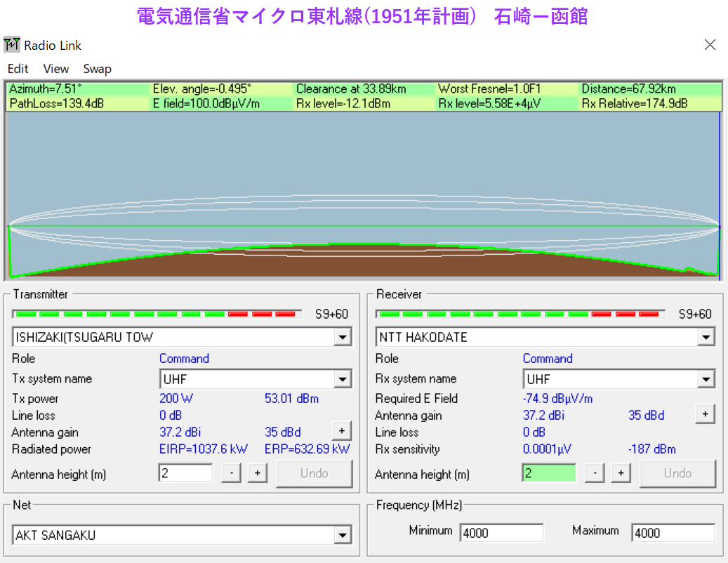The image size is (728, 563).
Task: Click the transmitter S9+60 signal meter
Action: [x=157, y=314]
